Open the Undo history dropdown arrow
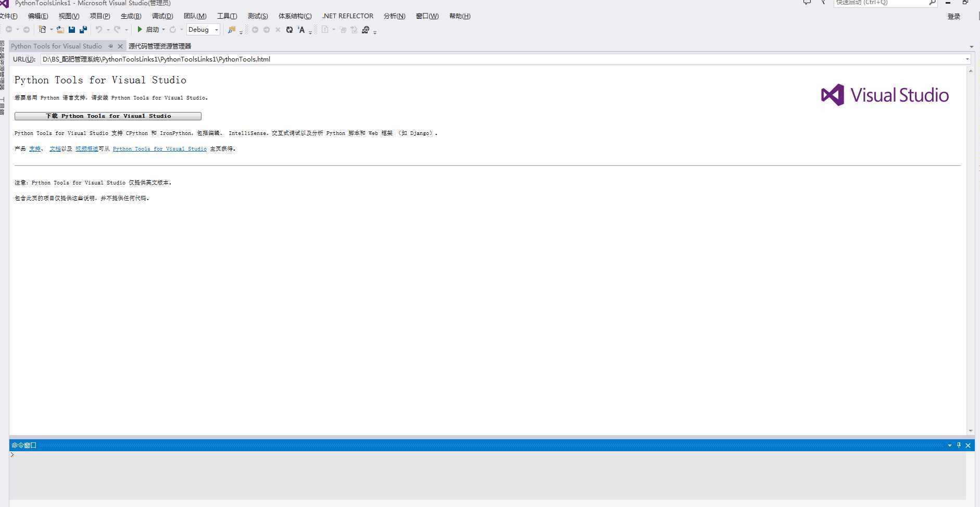 tap(108, 30)
